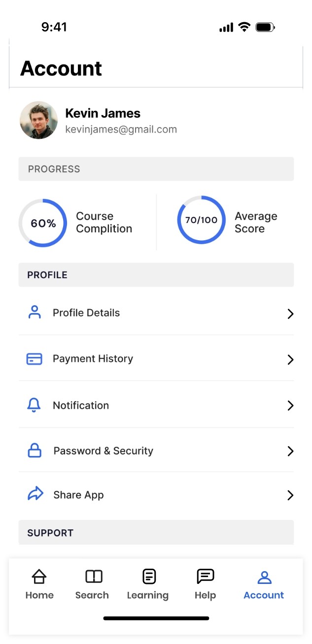Click the Share App chevron arrow
This screenshot has height=644, width=312.
(x=290, y=495)
